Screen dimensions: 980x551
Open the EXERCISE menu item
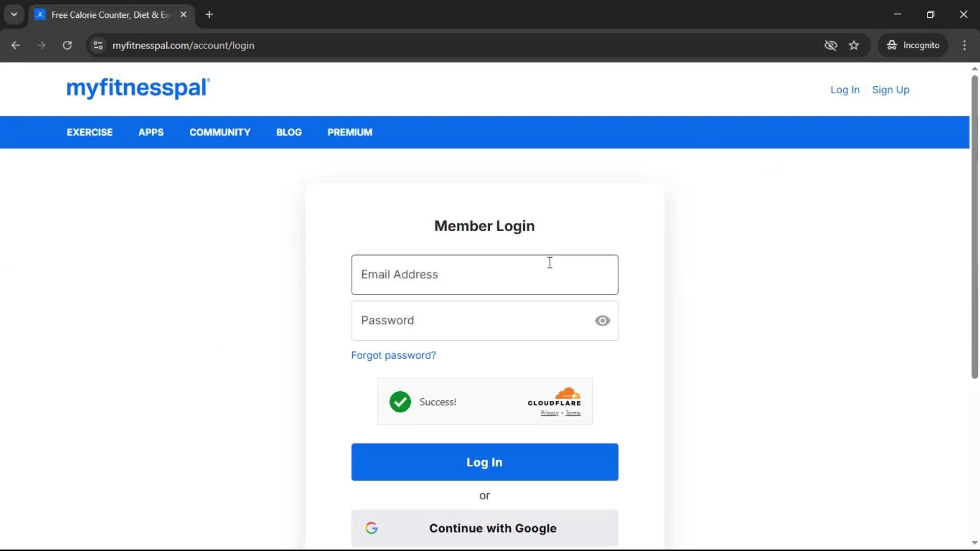click(90, 132)
